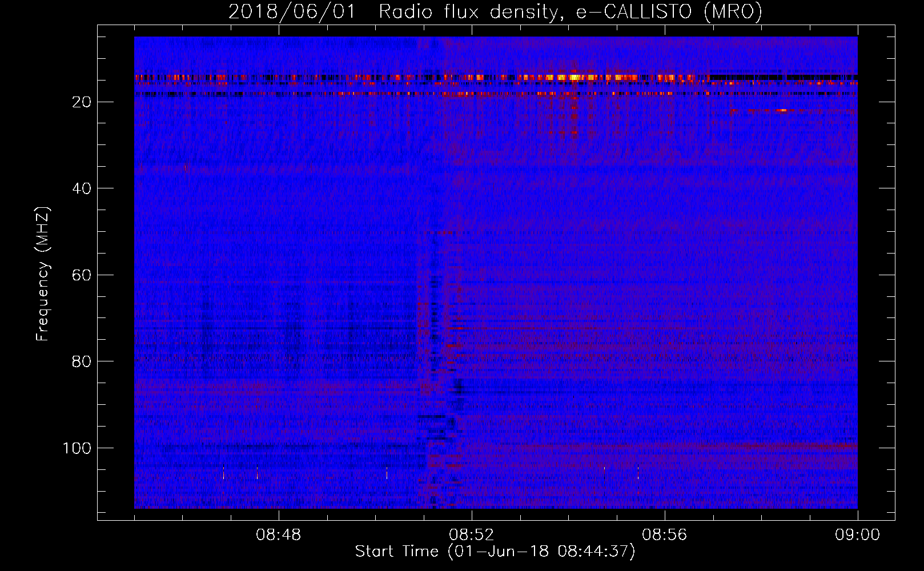Viewport: 924px width, 571px height.
Task: Click the '08:48' time tick label
Action: [279, 535]
